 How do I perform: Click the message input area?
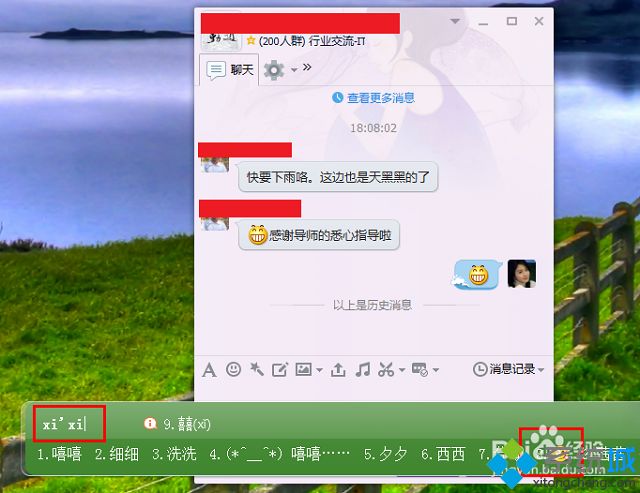coord(373,391)
